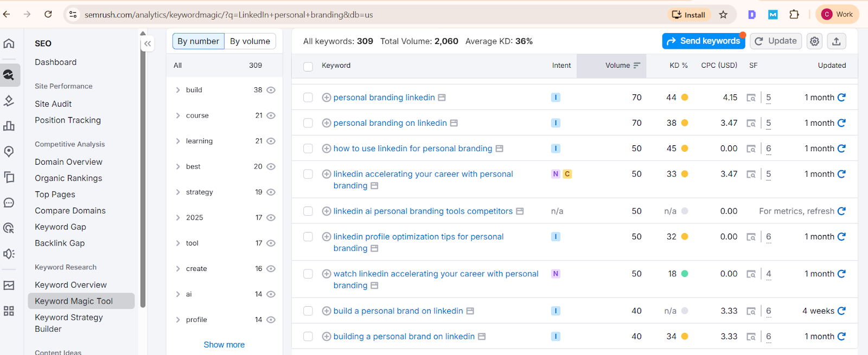Open the chat bubble icon in the left rail
The width and height of the screenshot is (868, 355).
pyautogui.click(x=9, y=203)
